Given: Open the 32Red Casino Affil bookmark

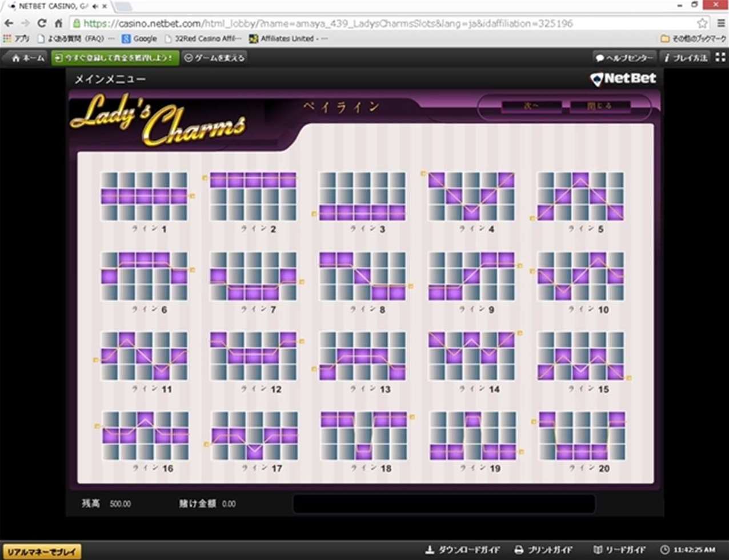Looking at the screenshot, I should pos(203,39).
